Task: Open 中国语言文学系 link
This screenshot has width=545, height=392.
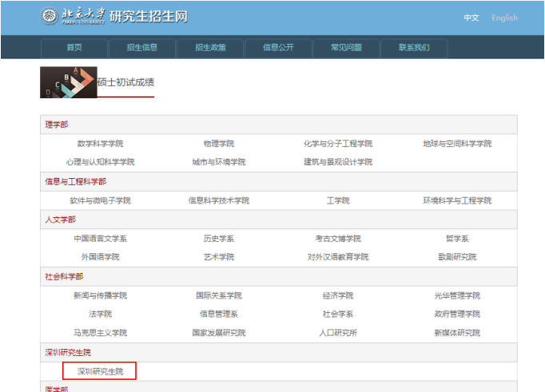Action: pyautogui.click(x=100, y=239)
